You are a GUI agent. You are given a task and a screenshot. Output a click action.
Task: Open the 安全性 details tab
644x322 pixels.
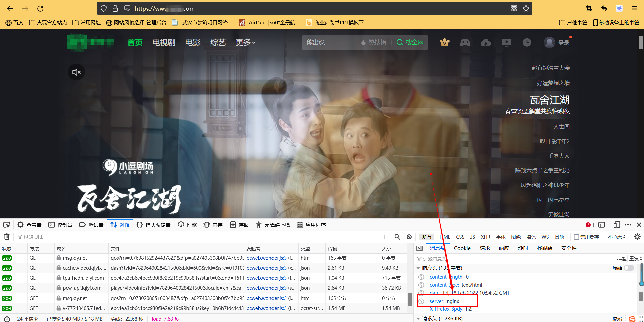[x=569, y=248]
